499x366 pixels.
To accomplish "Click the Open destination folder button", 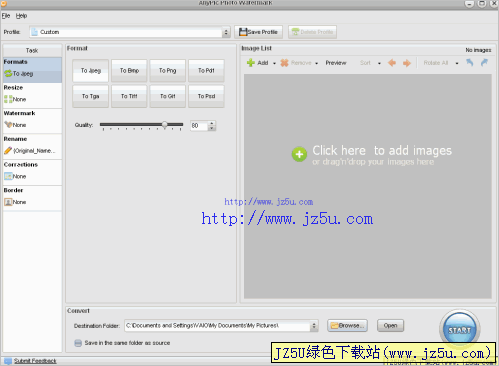I will [x=390, y=326].
